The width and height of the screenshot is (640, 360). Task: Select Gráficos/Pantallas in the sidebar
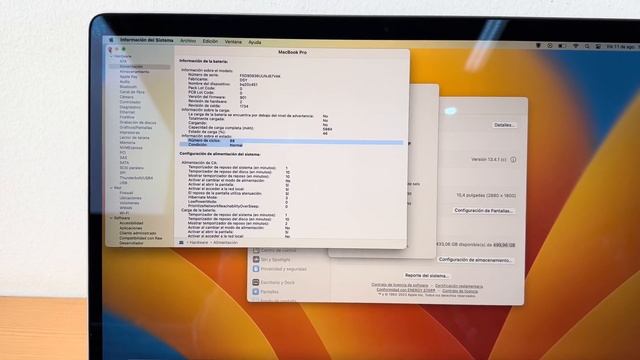136,127
